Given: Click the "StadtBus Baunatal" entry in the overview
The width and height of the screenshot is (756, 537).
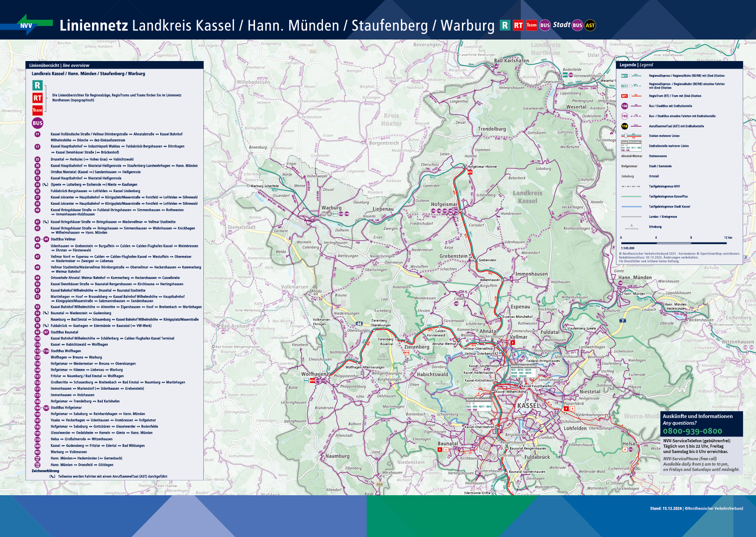Looking at the screenshot, I should click(x=64, y=332).
